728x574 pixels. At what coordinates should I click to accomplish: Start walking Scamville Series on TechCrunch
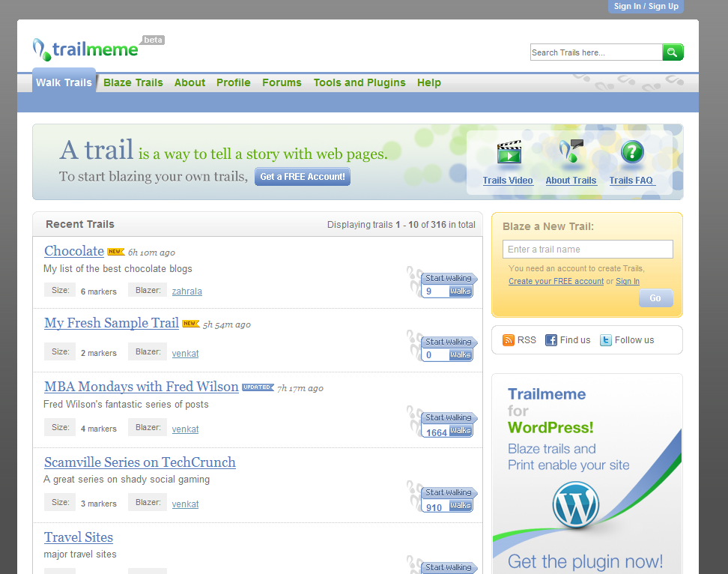449,492
